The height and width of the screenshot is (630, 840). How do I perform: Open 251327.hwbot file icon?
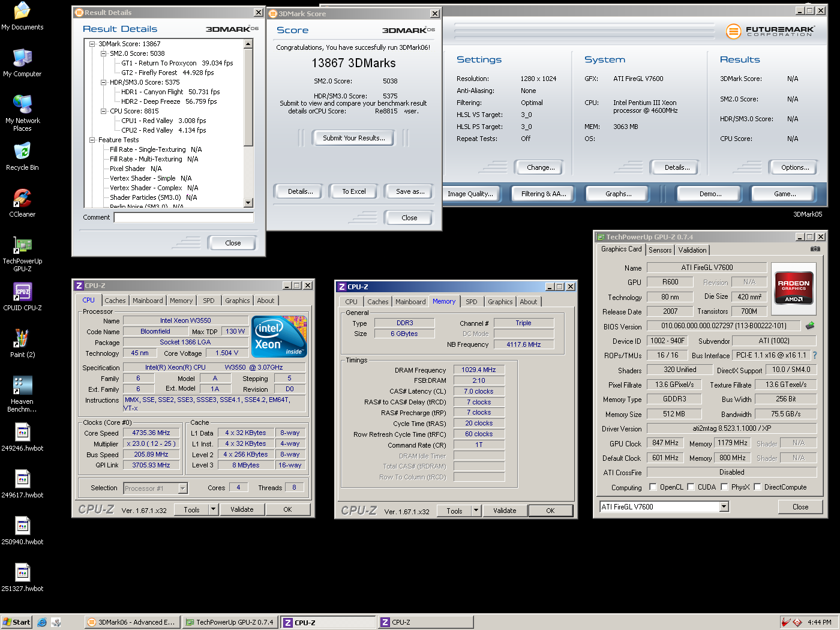pyautogui.click(x=22, y=578)
